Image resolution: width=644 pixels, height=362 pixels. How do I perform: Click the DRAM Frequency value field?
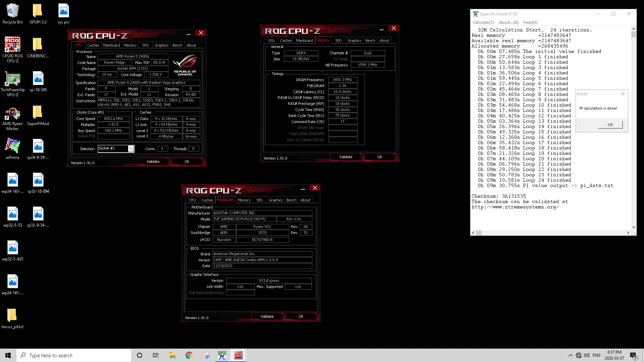pyautogui.click(x=343, y=79)
